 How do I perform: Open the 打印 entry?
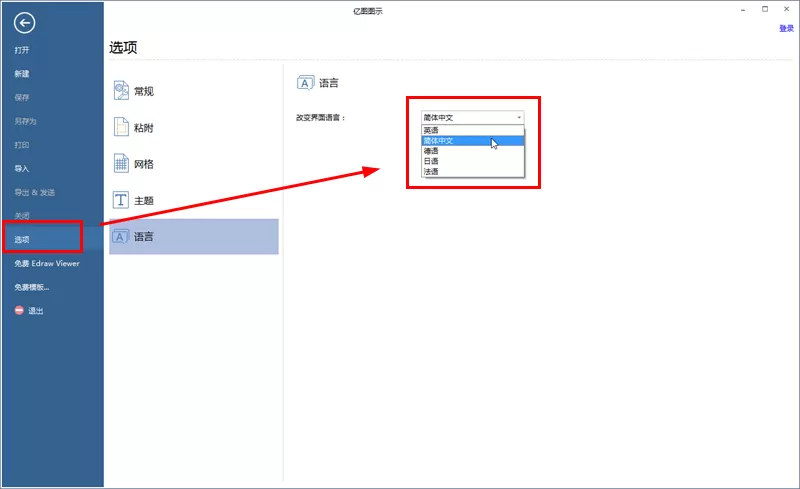[x=21, y=145]
